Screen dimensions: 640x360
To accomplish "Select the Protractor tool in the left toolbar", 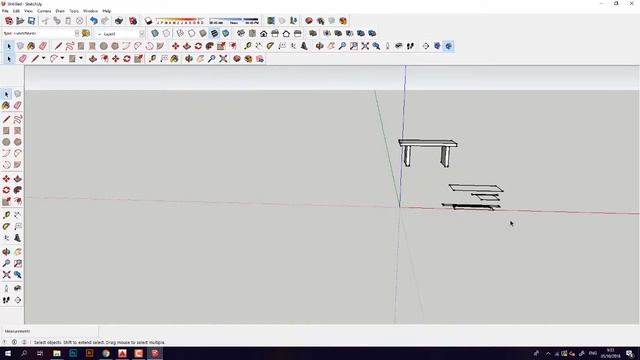I will point(6,227).
